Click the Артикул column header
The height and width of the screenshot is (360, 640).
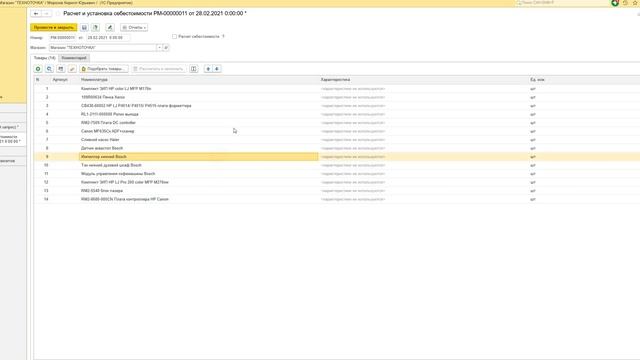(x=64, y=80)
